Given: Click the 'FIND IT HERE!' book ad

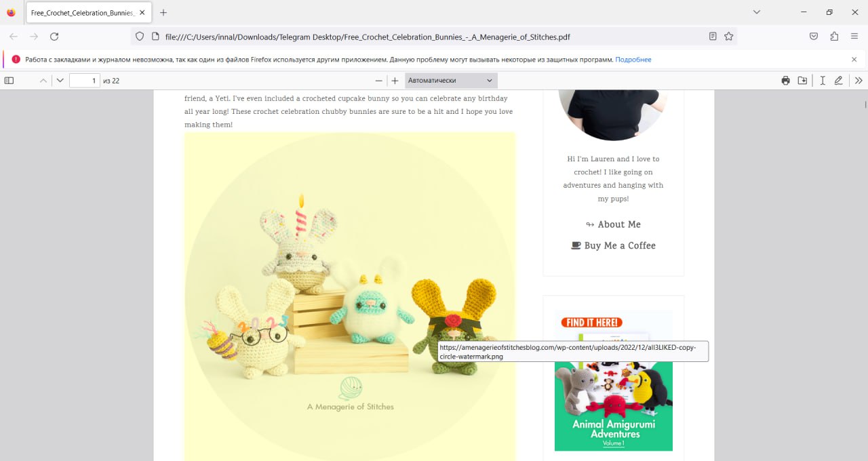Looking at the screenshot, I should tap(614, 380).
